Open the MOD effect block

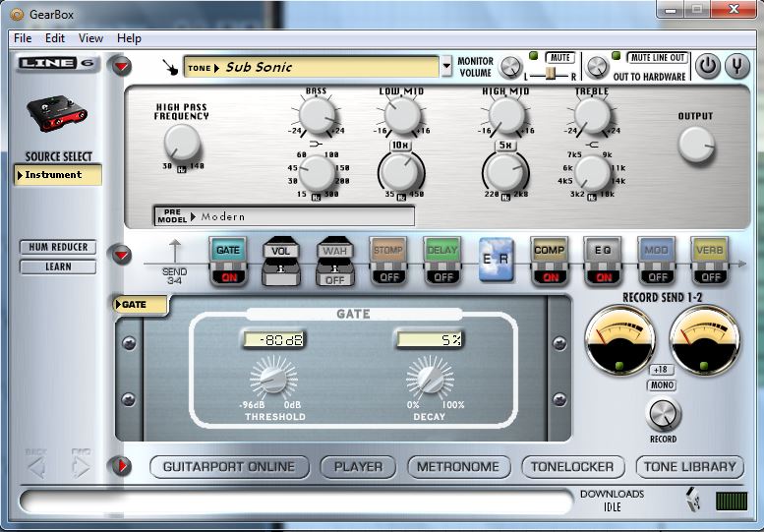[x=656, y=250]
